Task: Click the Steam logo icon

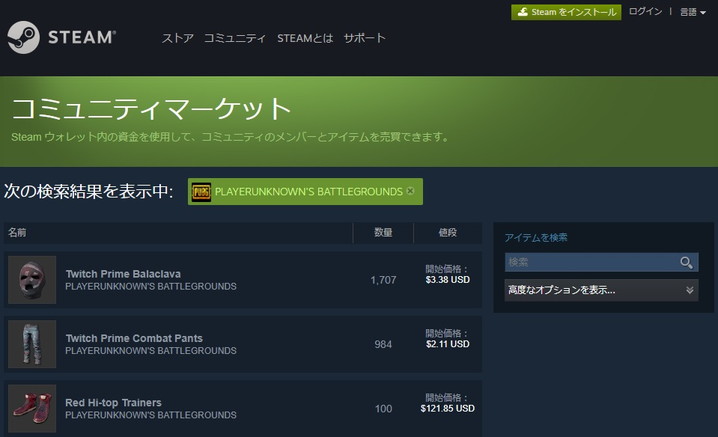Action: (23, 37)
